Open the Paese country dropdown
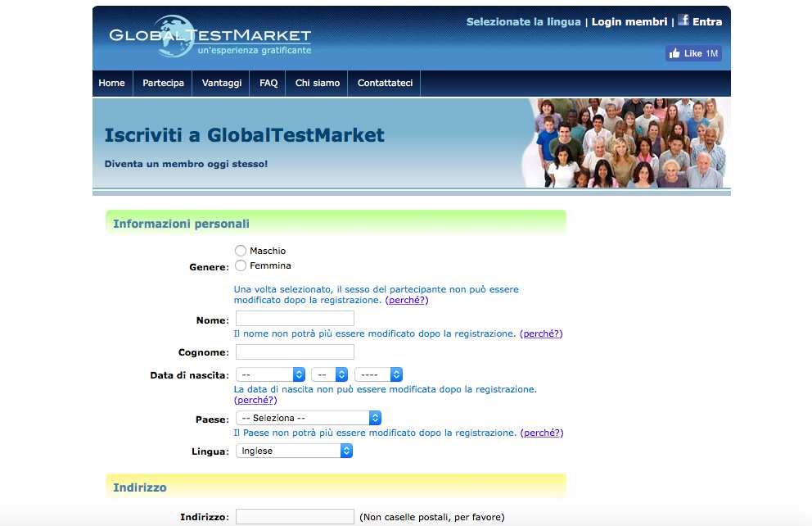The height and width of the screenshot is (526, 812). pos(309,418)
